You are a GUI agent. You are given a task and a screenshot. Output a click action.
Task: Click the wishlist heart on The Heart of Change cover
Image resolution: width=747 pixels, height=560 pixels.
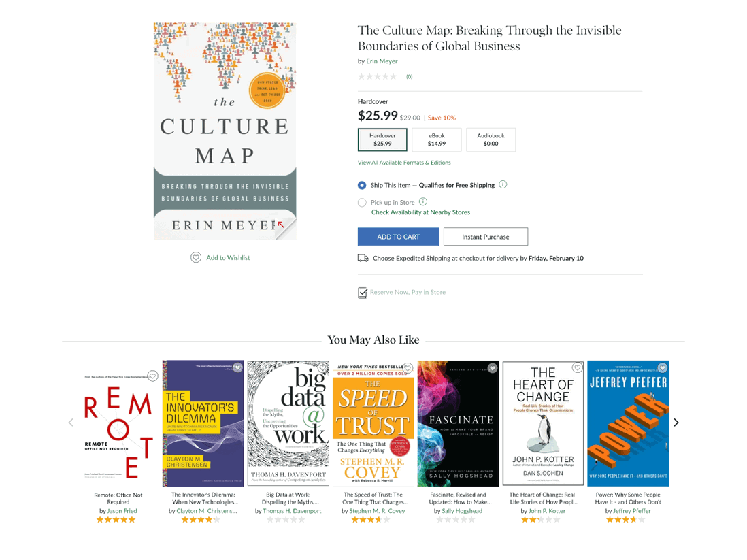577,367
